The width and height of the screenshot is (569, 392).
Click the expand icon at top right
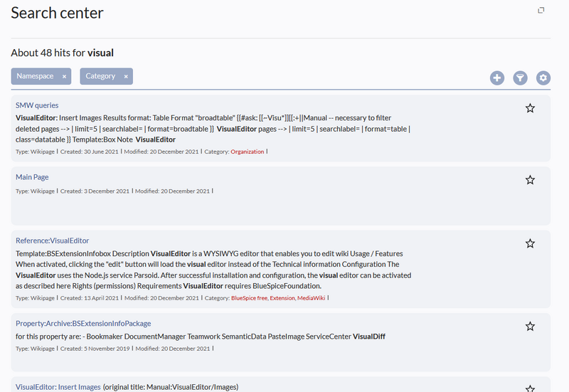click(541, 10)
